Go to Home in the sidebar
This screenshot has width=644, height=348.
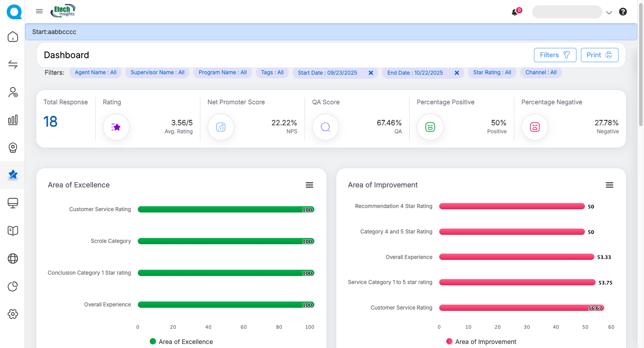tap(13, 37)
